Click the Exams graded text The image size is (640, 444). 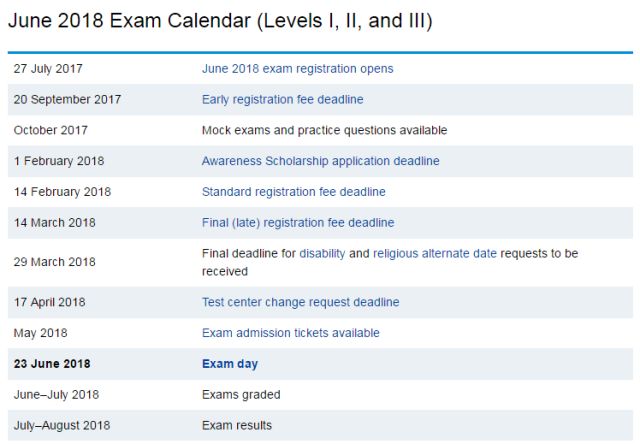coord(241,395)
